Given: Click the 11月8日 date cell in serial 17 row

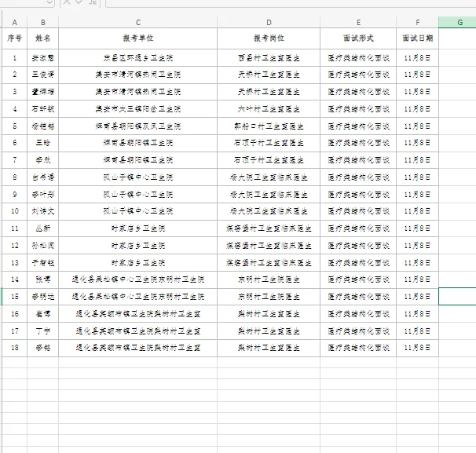Looking at the screenshot, I should [x=417, y=331].
